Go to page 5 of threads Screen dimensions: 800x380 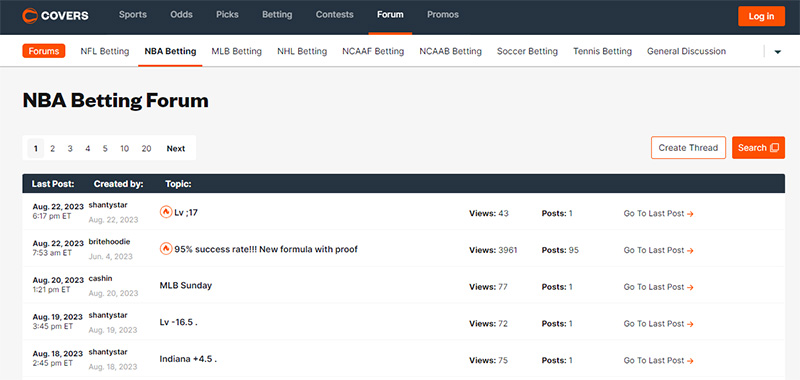[x=105, y=148]
